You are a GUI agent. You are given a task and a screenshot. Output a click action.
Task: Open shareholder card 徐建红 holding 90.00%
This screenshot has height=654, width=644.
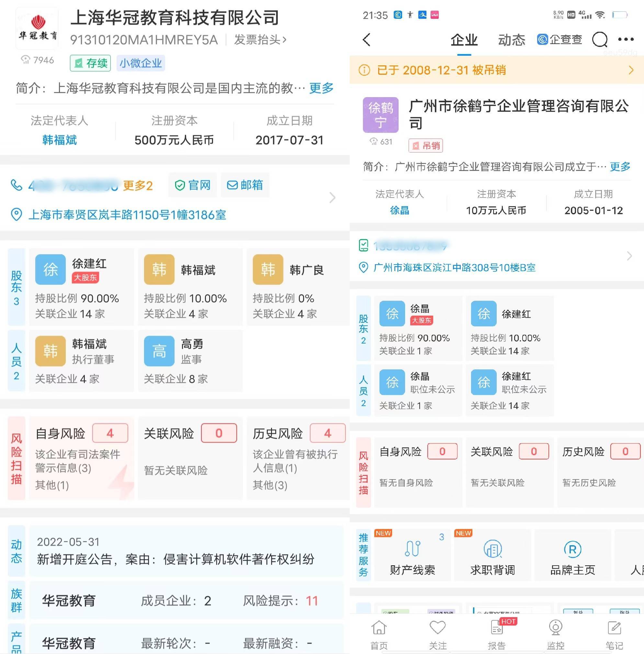click(x=82, y=287)
